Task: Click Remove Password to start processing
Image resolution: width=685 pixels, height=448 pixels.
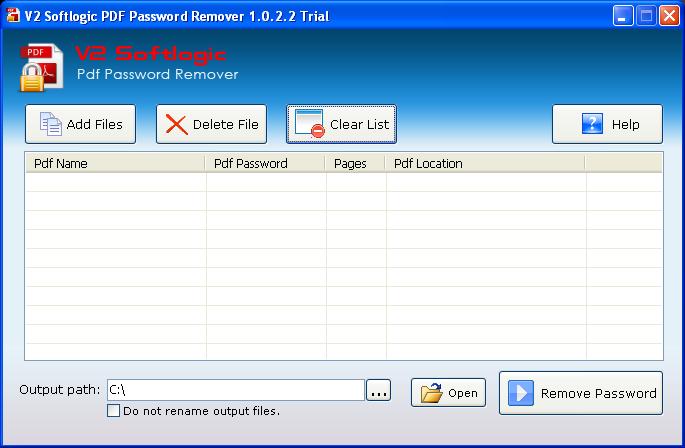Action: click(581, 393)
